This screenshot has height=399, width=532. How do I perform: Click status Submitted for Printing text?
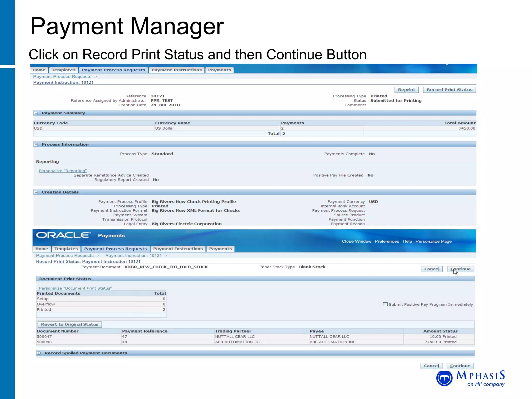coord(396,101)
